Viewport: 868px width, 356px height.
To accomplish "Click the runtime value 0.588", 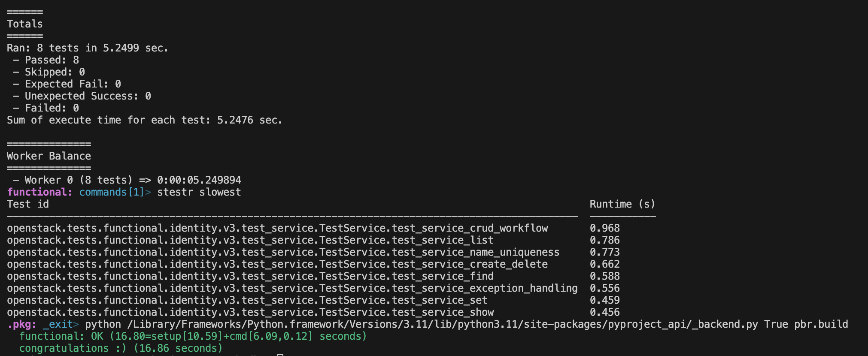I will click(604, 276).
